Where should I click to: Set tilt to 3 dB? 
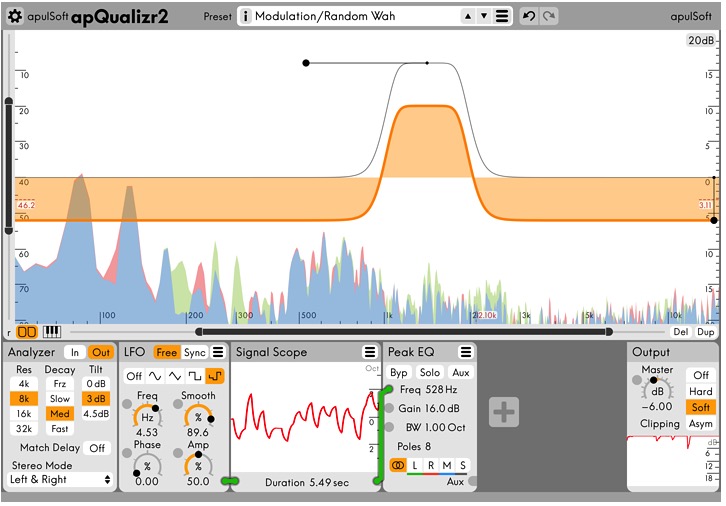(x=96, y=399)
